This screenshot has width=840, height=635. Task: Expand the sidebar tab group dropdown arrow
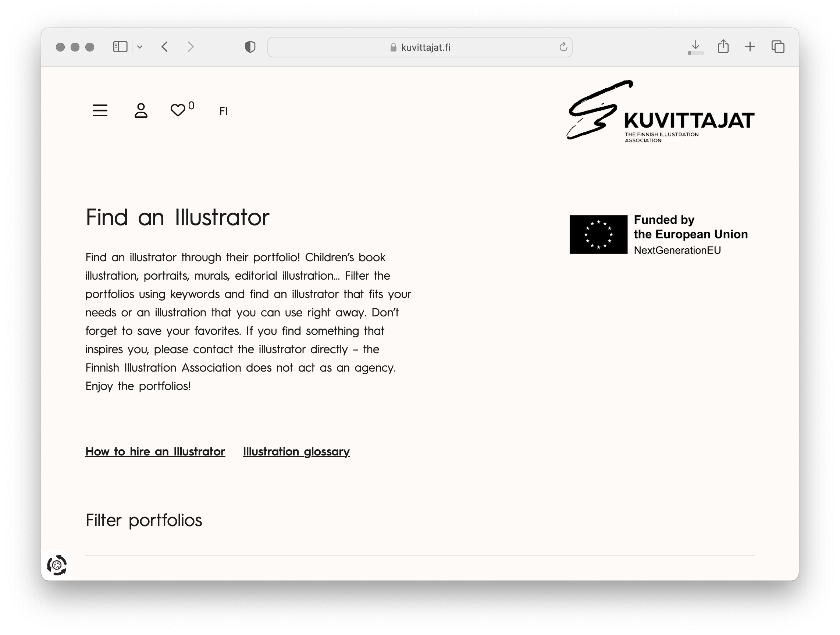click(x=140, y=47)
